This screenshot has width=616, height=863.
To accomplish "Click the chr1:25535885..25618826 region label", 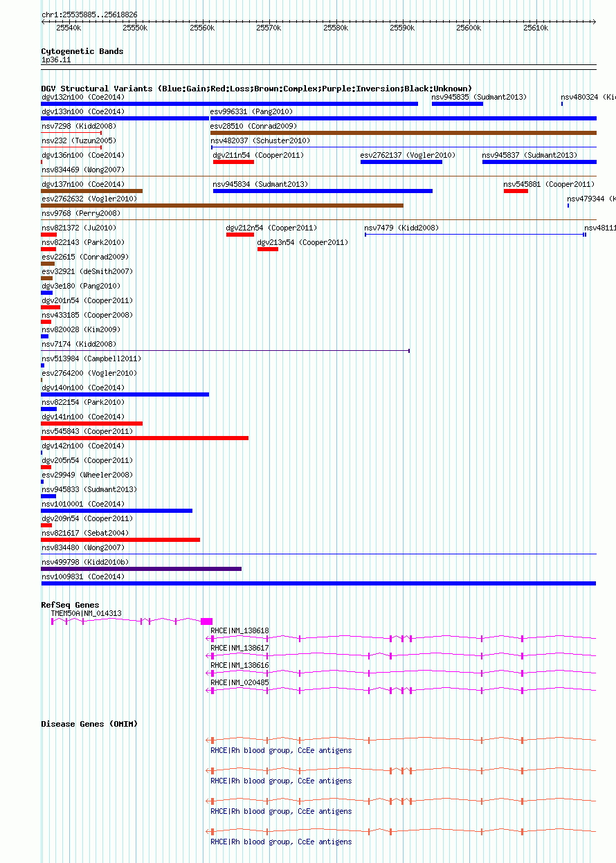I will coord(89,15).
